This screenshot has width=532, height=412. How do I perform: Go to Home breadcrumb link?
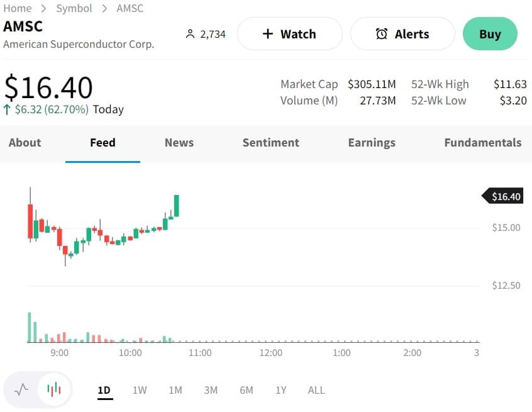coord(18,8)
